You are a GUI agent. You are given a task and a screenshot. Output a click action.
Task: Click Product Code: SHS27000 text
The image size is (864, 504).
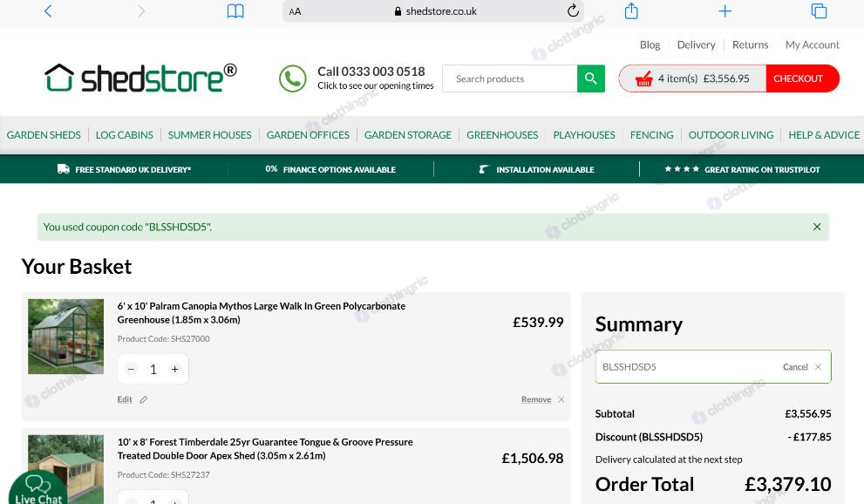point(164,338)
